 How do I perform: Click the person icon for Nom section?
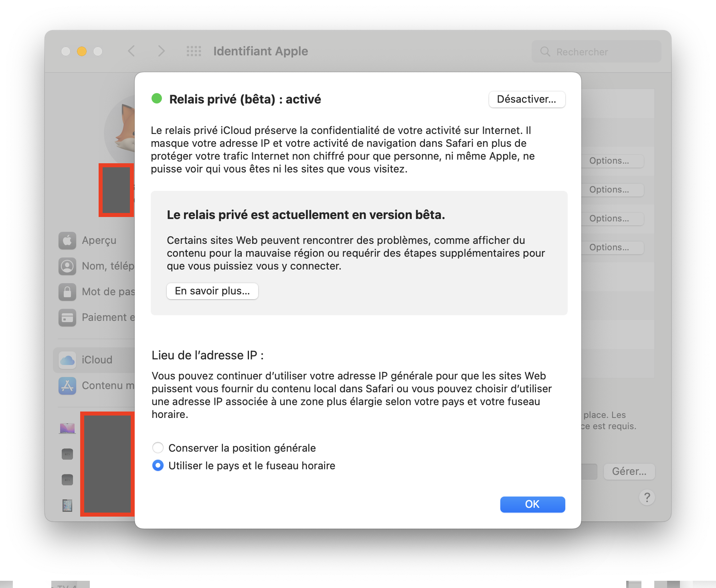point(67,266)
